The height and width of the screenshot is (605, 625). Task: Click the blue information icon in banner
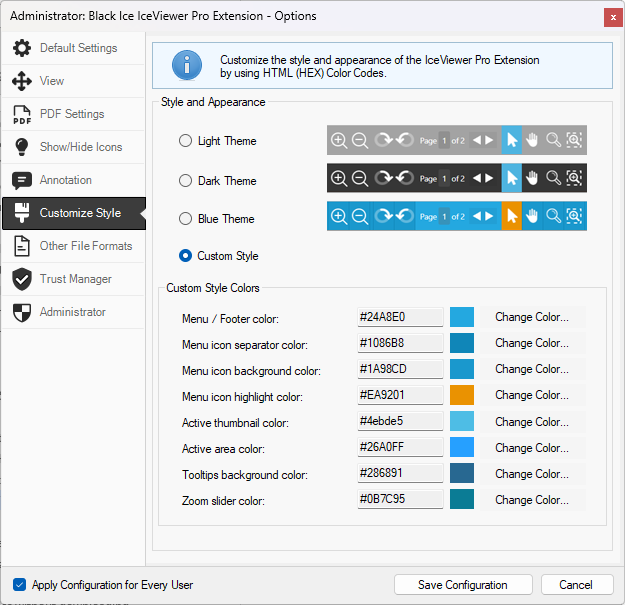(x=187, y=65)
